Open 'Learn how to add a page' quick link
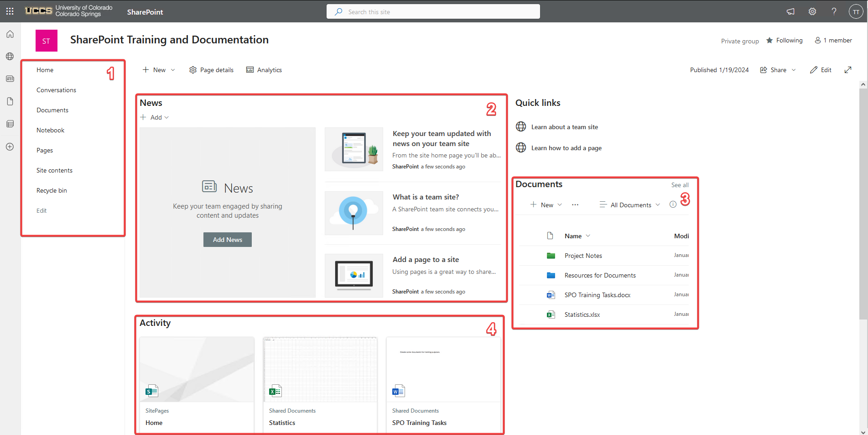This screenshot has height=435, width=868. point(567,148)
